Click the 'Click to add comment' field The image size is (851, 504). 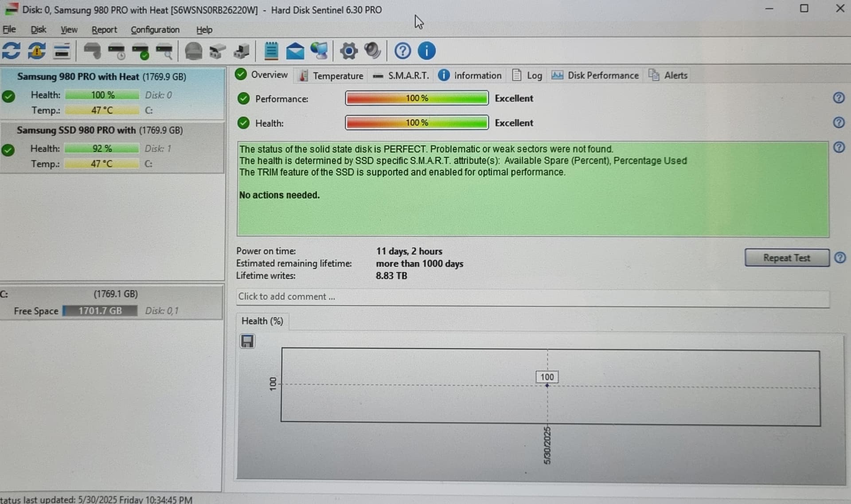pyautogui.click(x=533, y=297)
